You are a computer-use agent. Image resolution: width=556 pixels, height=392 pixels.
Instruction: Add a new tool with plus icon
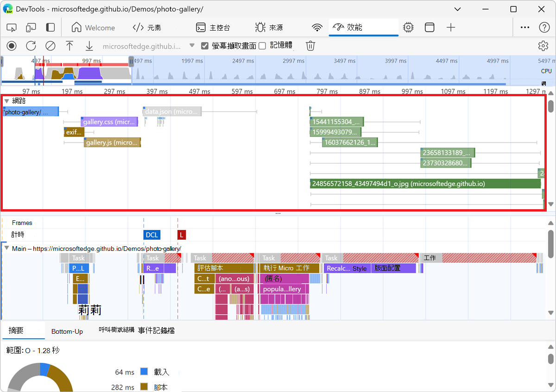tap(451, 27)
